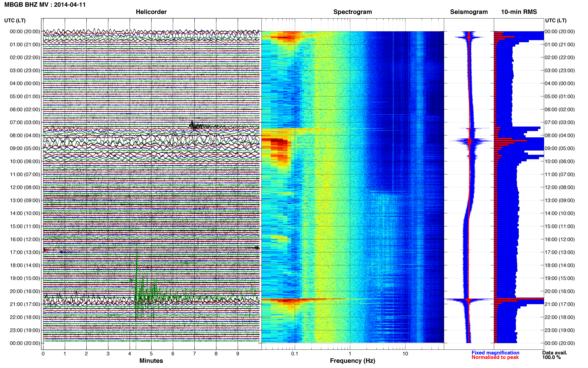Click the 0.1 frequency tick label
Image resolution: width=588 pixels, height=368 pixels.
(x=295, y=354)
